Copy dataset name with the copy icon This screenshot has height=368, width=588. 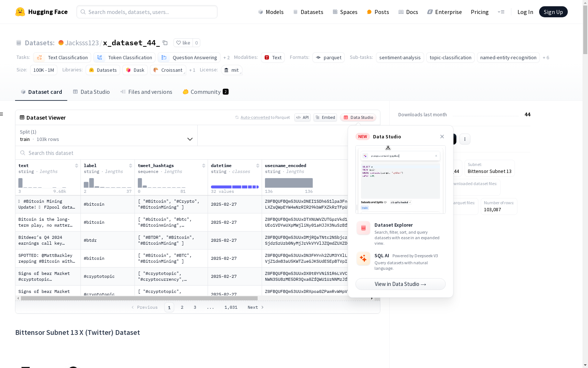[165, 43]
